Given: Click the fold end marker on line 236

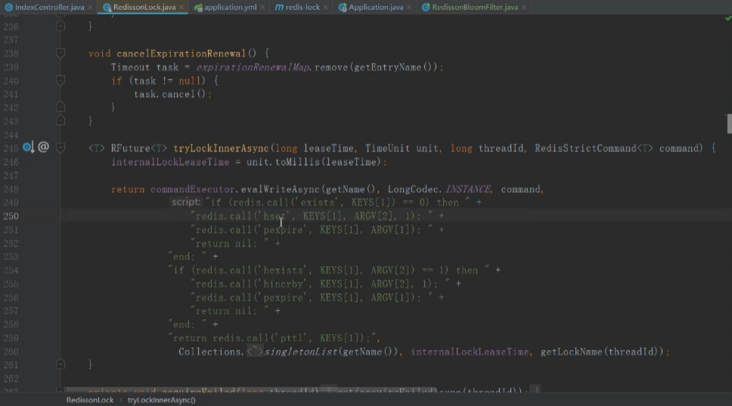Looking at the screenshot, I should 60,26.
